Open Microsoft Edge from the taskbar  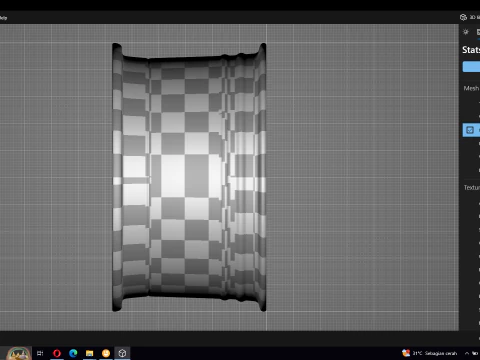coord(73,353)
